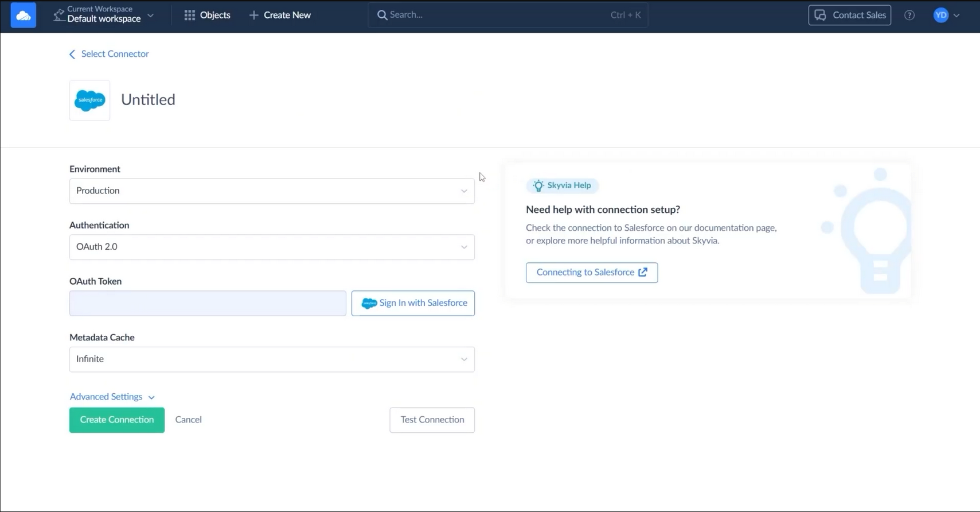The image size is (980, 512).
Task: Open the help question mark icon
Action: coord(909,15)
